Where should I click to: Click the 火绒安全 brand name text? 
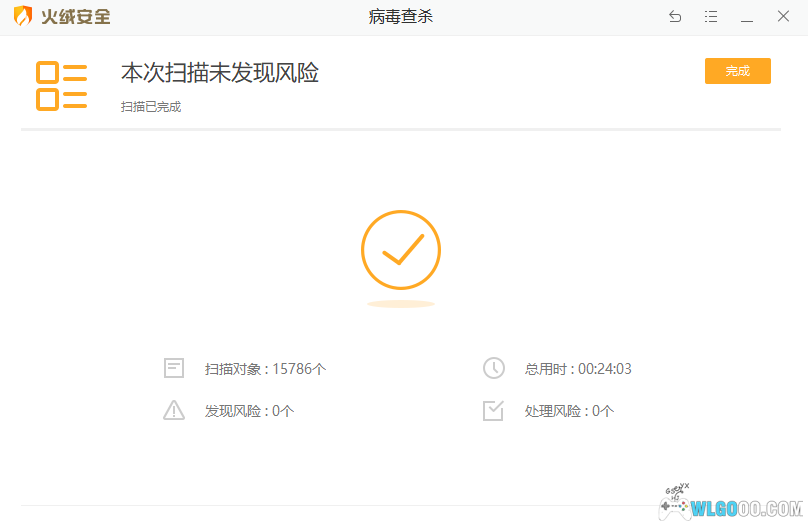click(76, 17)
